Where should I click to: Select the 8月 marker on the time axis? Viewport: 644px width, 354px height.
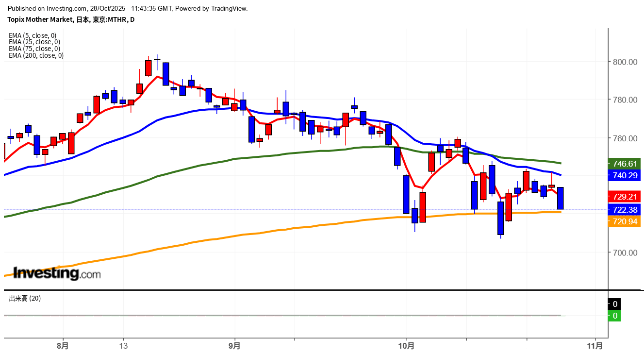(x=63, y=346)
